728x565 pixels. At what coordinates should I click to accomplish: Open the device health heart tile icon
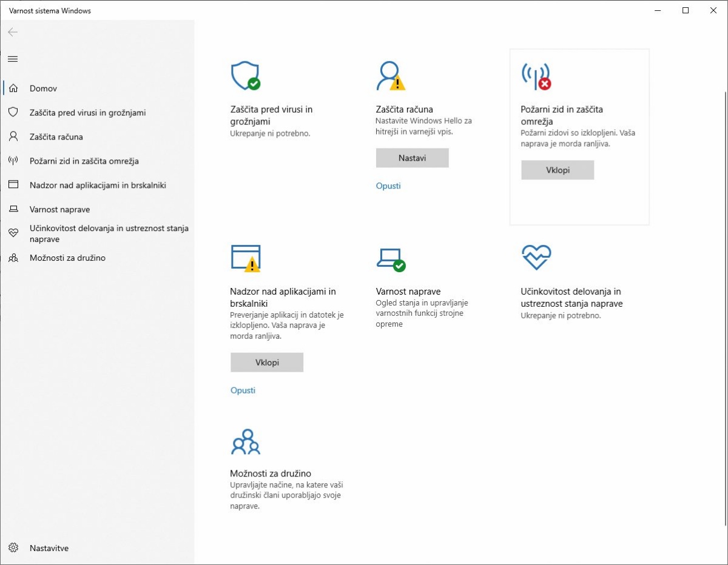tap(536, 257)
